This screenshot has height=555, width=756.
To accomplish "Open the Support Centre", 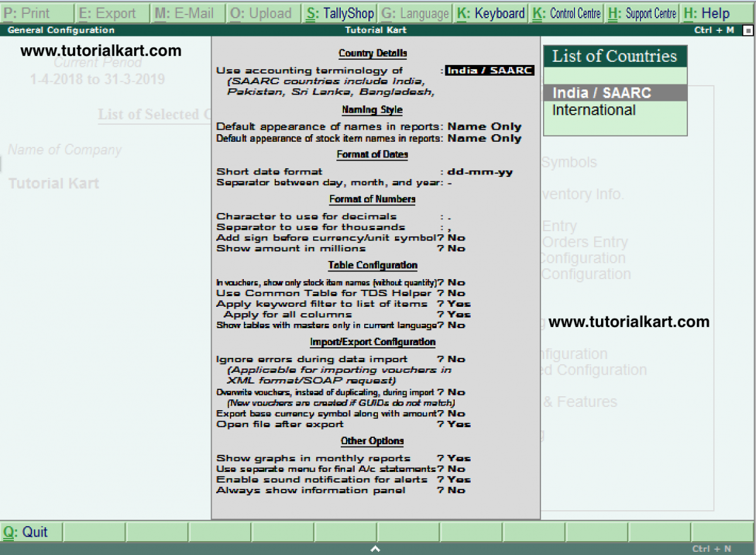I will tap(641, 13).
